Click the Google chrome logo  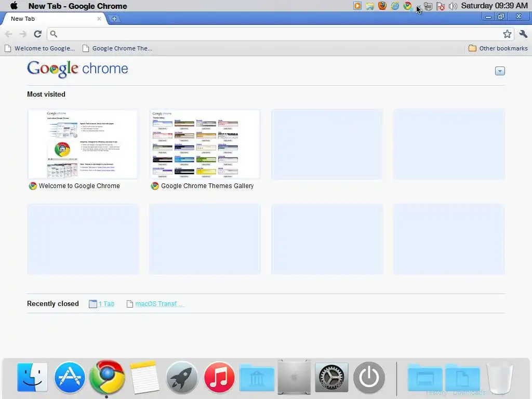(77, 69)
